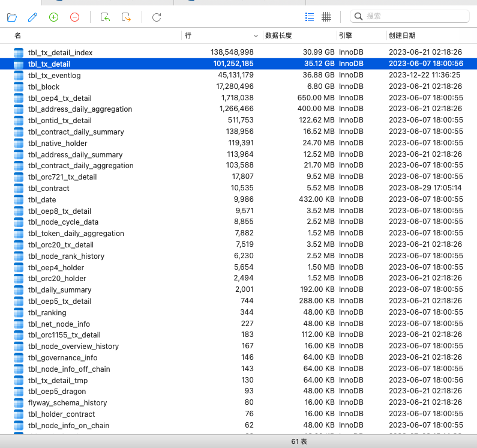Select the tbl_tx_detail_index table row

60,53
